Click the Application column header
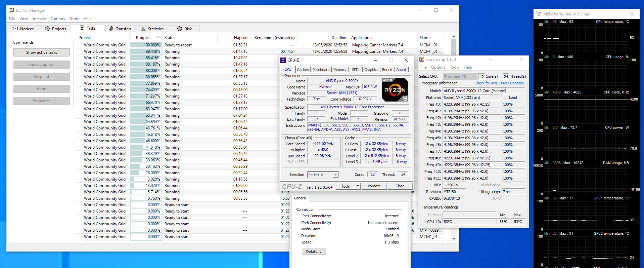Screen dimensions: 644x268 (x=383, y=38)
